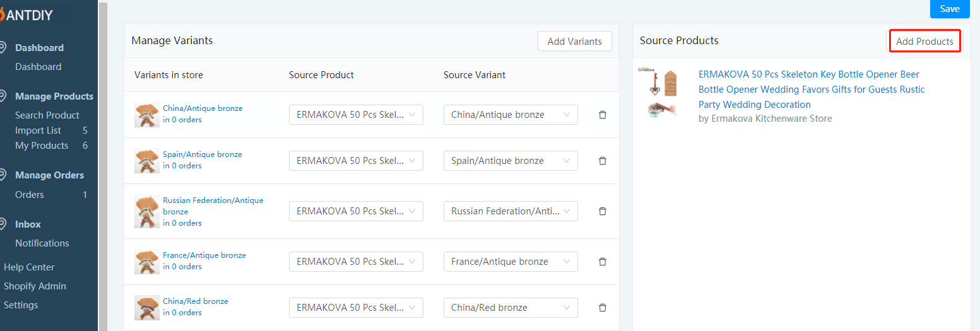Delete the France/Antique bronze variant
The image size is (980, 331).
pyautogui.click(x=602, y=262)
